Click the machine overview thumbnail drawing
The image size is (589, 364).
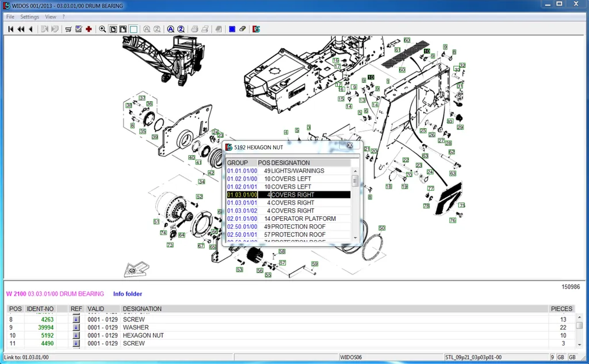tap(164, 60)
